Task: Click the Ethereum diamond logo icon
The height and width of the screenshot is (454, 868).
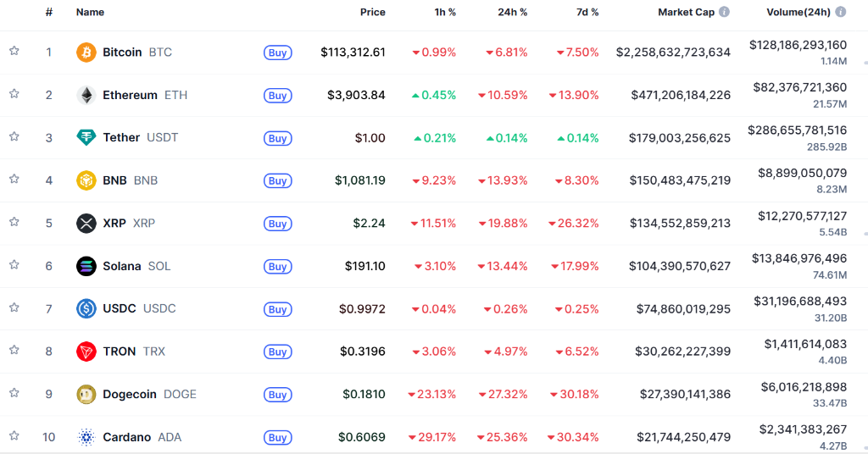Action: pyautogui.click(x=86, y=95)
